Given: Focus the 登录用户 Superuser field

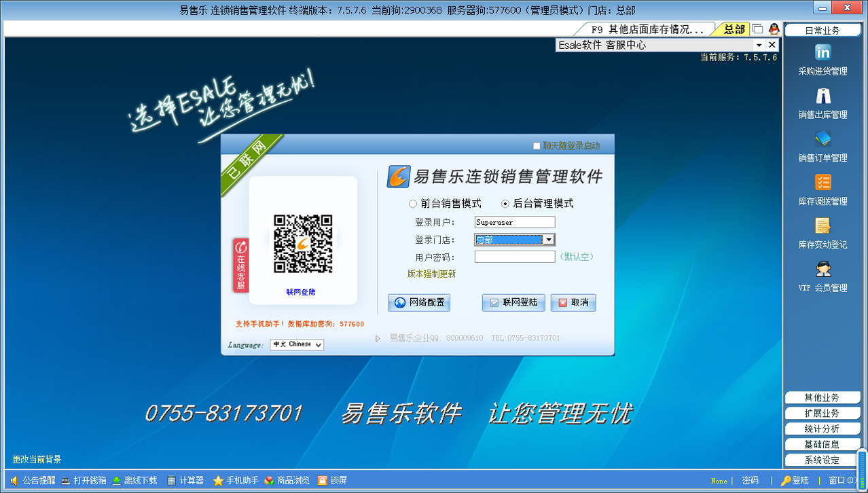Looking at the screenshot, I should click(x=515, y=222).
